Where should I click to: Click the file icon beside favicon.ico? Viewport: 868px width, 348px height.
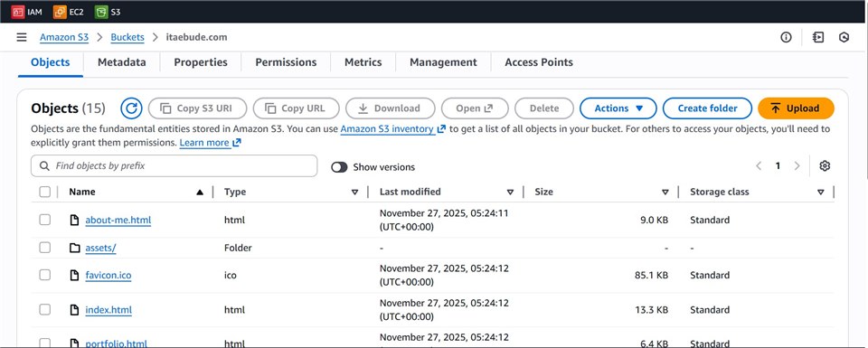pos(74,276)
